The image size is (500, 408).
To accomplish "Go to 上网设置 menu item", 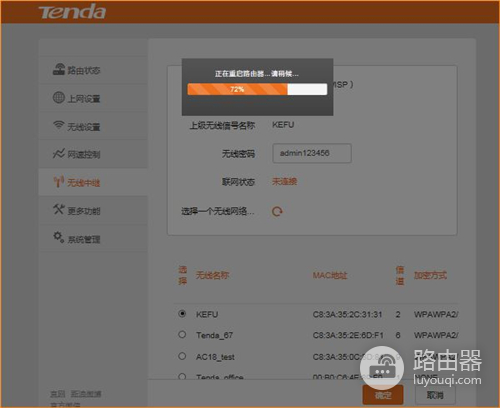I will tap(84, 99).
